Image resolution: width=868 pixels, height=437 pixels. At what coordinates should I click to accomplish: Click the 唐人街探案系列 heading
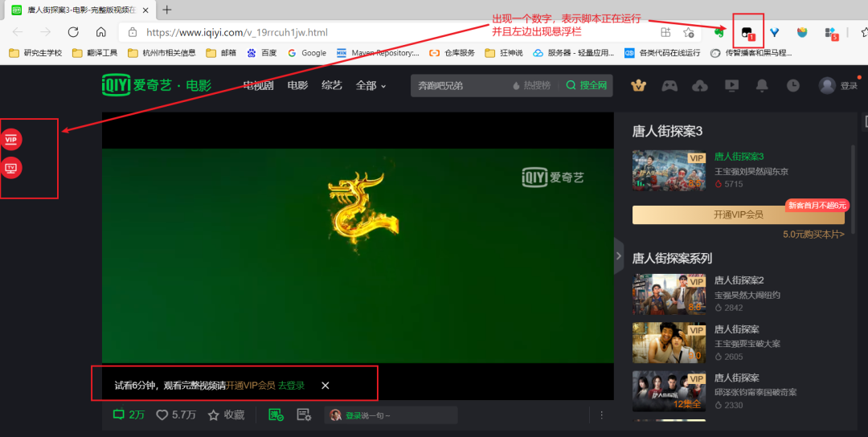(x=672, y=259)
